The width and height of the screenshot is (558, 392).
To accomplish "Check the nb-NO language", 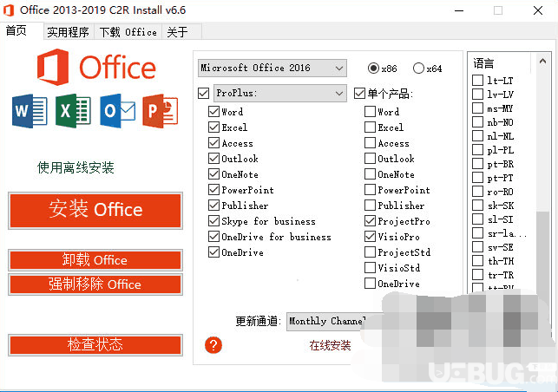I will 477,122.
